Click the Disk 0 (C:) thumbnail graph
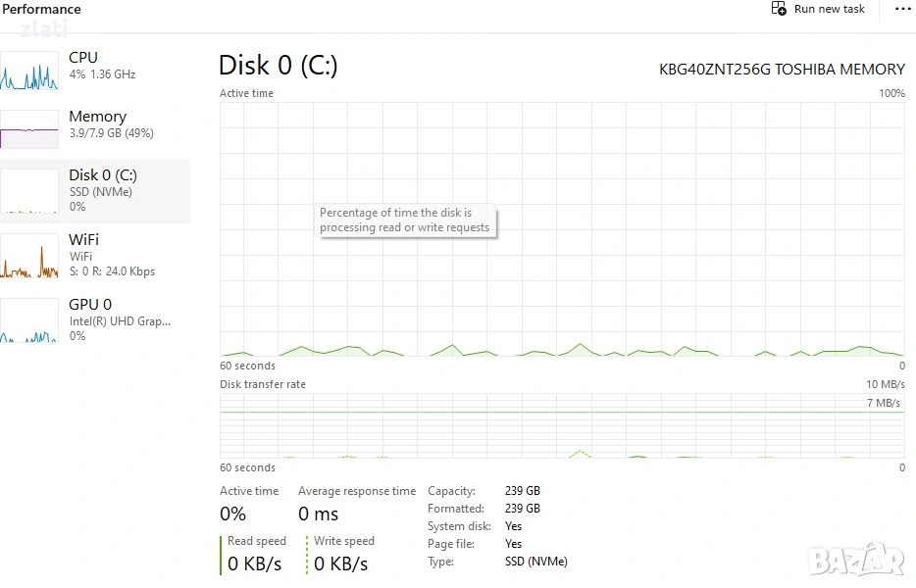Screen dimensions: 916x588 coord(29,191)
